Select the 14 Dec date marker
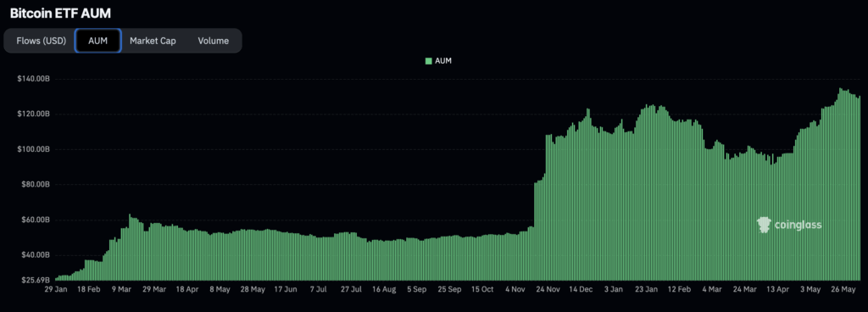868x312 pixels. (581, 289)
